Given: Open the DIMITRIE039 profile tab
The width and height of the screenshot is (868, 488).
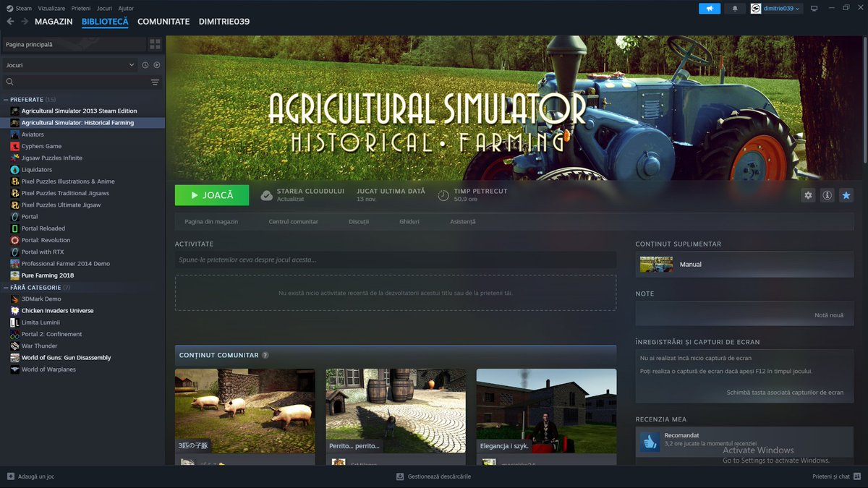Looking at the screenshot, I should tap(224, 22).
